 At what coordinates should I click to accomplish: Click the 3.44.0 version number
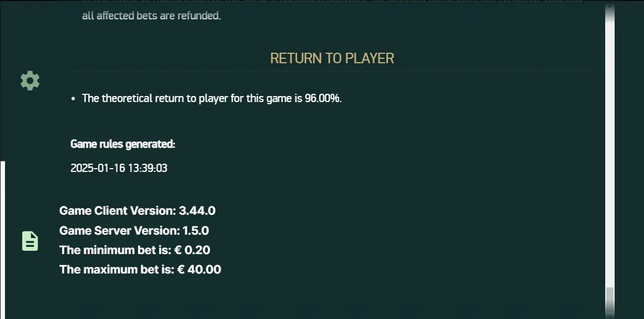(x=197, y=211)
